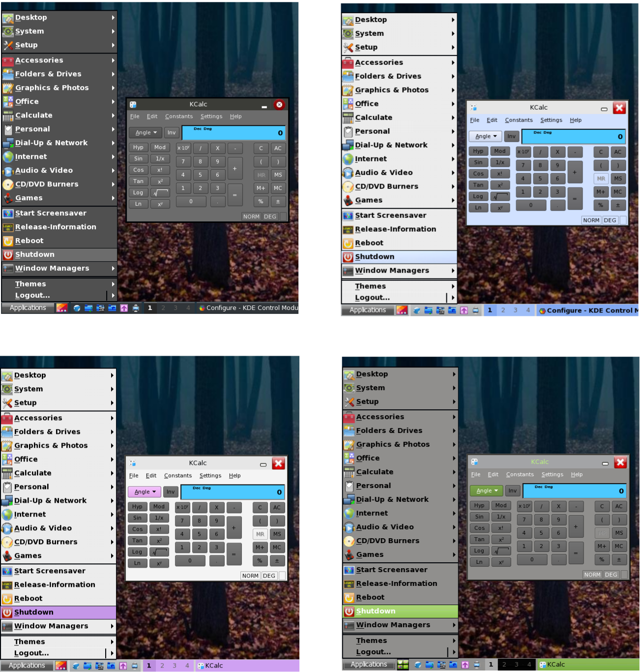Switch to desktop 3 on purple taskbar
Image resolution: width=642 pixels, height=672 pixels.
click(x=174, y=666)
